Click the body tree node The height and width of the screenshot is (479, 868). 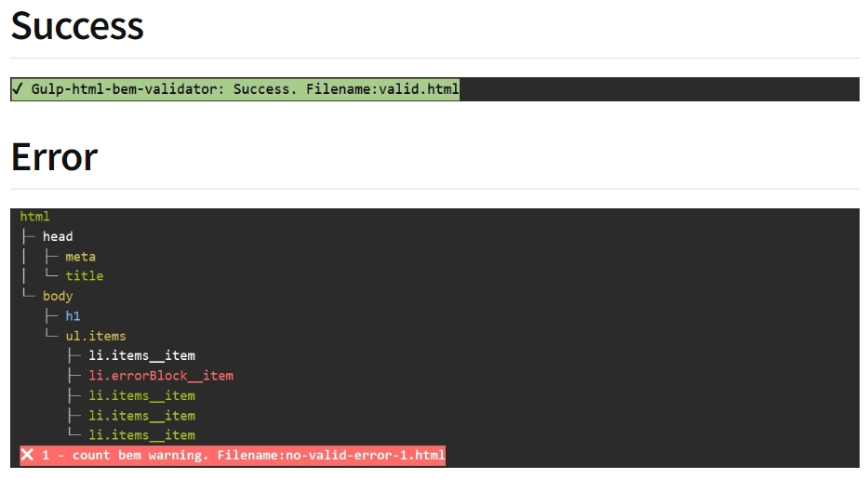click(58, 296)
